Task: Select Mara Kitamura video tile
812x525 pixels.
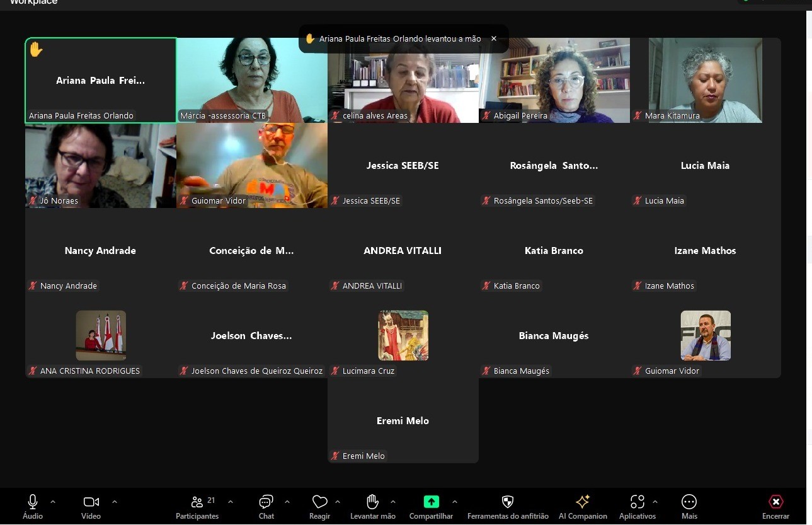Action: click(x=705, y=80)
